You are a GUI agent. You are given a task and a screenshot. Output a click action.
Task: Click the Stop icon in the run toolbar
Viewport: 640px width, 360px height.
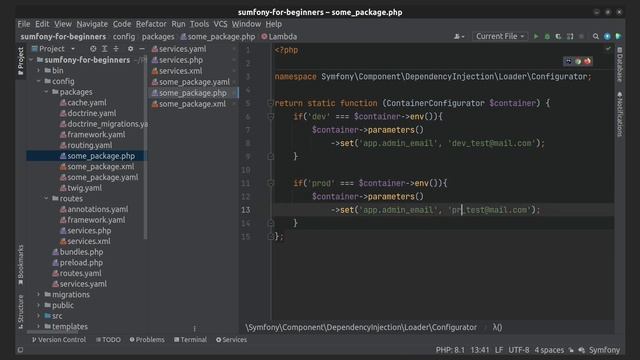(582, 36)
